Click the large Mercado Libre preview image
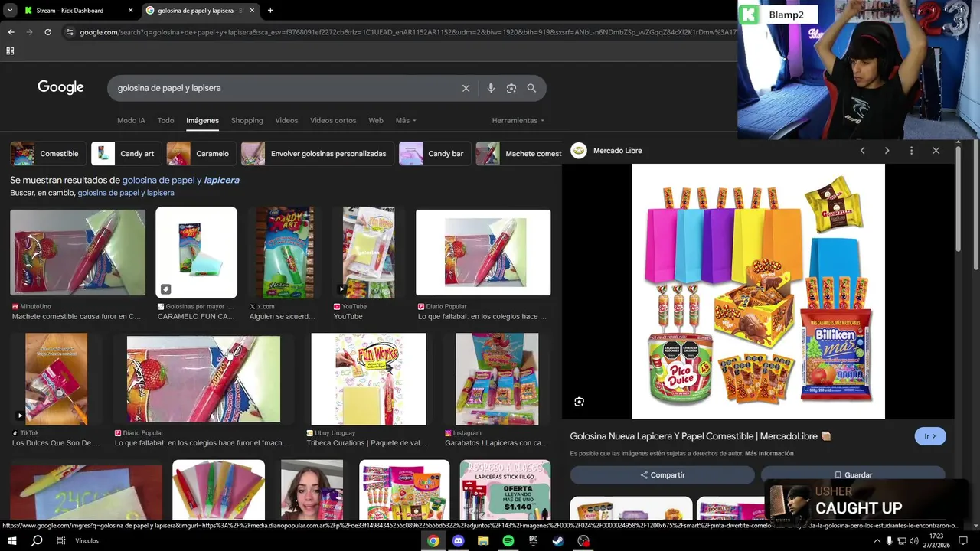Viewport: 980px width, 551px height. point(758,291)
